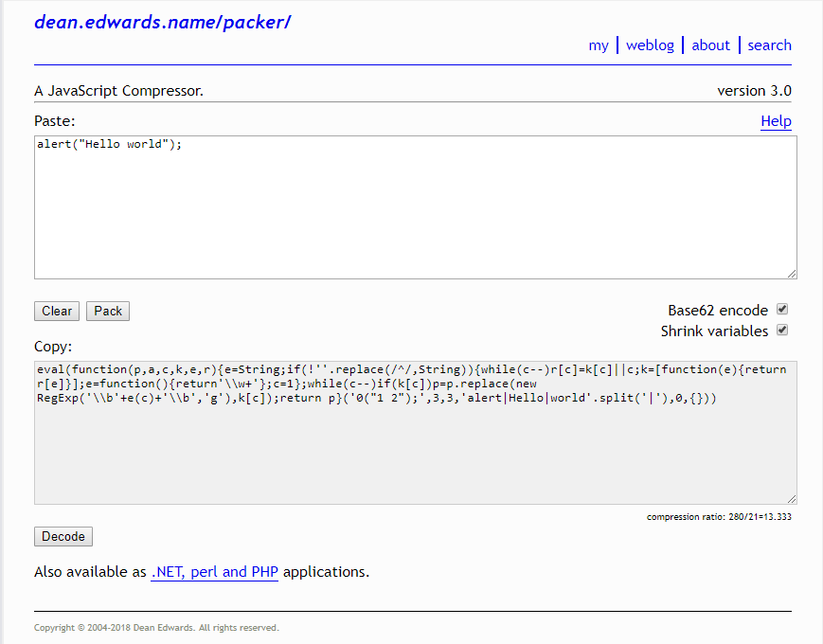Open the Help page
Image resolution: width=823 pixels, height=644 pixels.
pos(776,121)
